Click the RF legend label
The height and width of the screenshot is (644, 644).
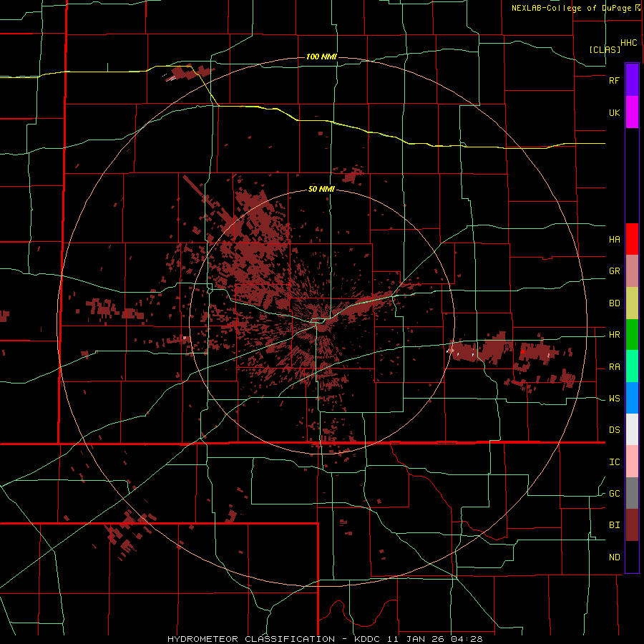coord(614,80)
